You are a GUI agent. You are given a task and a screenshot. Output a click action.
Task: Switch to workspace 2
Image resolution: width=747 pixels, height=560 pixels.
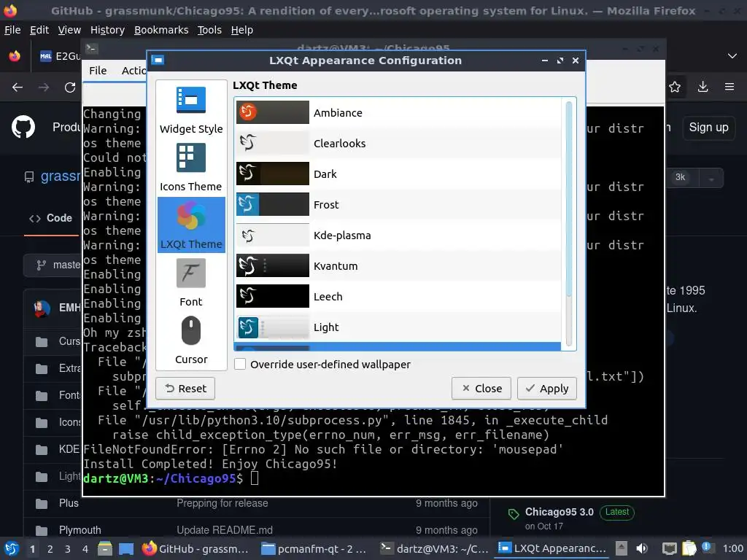click(x=50, y=549)
